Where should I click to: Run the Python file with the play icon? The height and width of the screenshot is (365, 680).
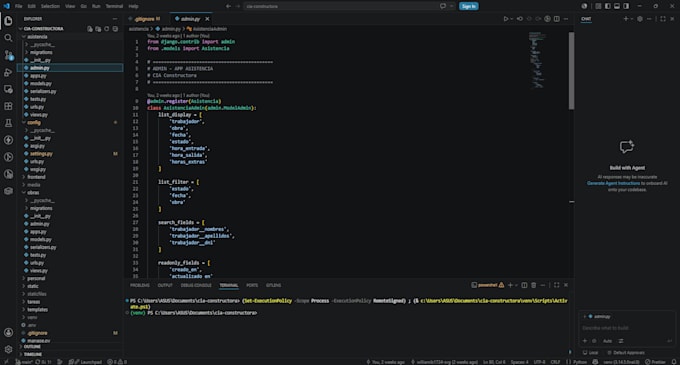pyautogui.click(x=506, y=19)
